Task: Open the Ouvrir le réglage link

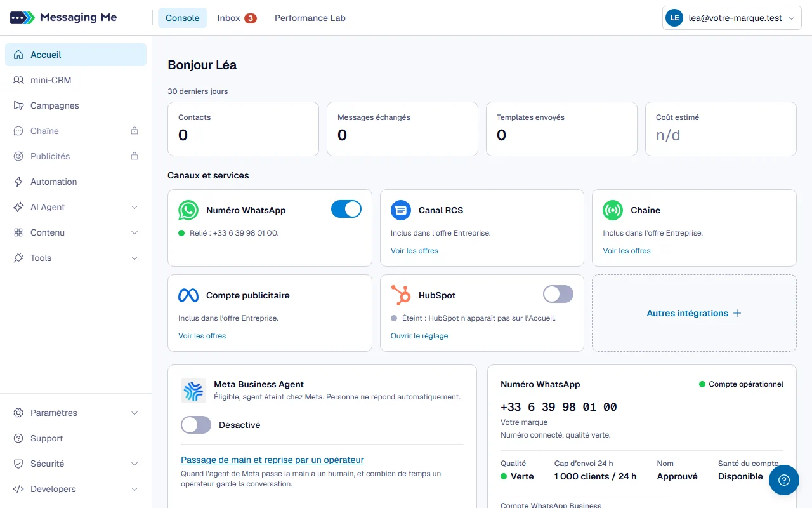Action: (419, 336)
